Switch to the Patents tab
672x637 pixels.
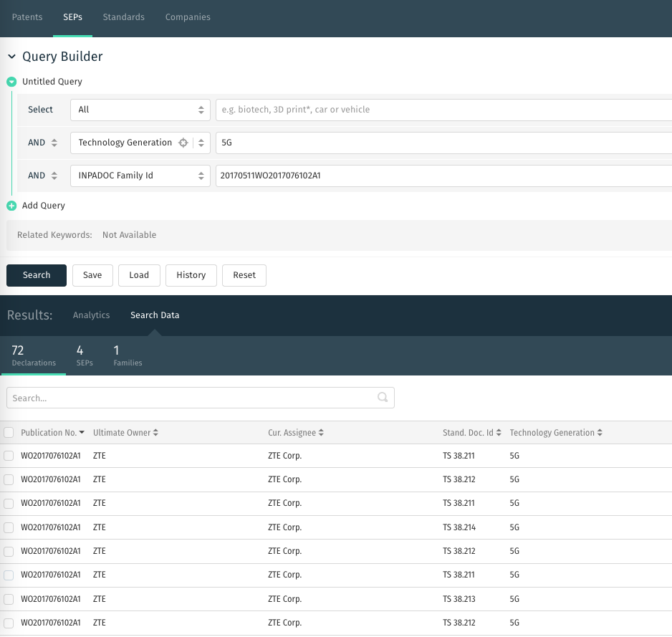click(27, 17)
